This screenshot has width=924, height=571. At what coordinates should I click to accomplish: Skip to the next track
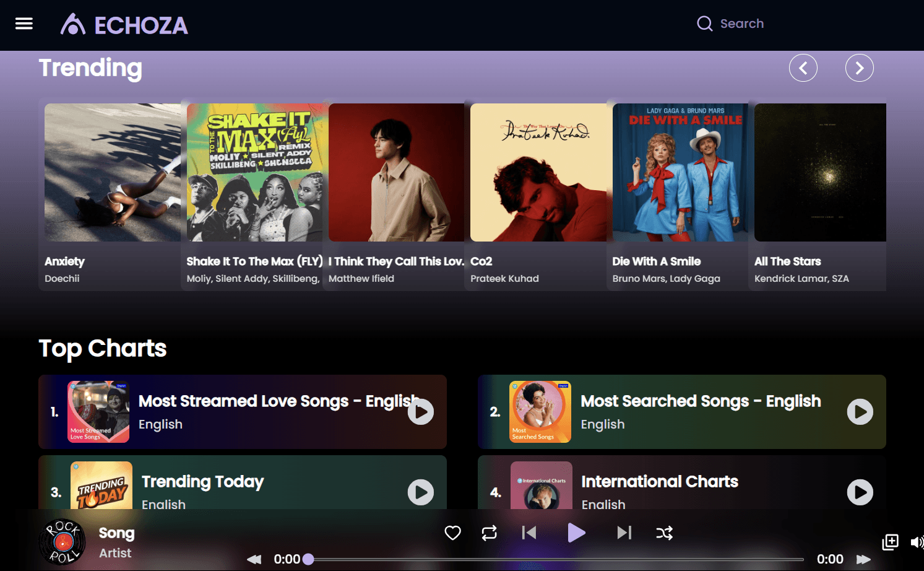tap(624, 533)
